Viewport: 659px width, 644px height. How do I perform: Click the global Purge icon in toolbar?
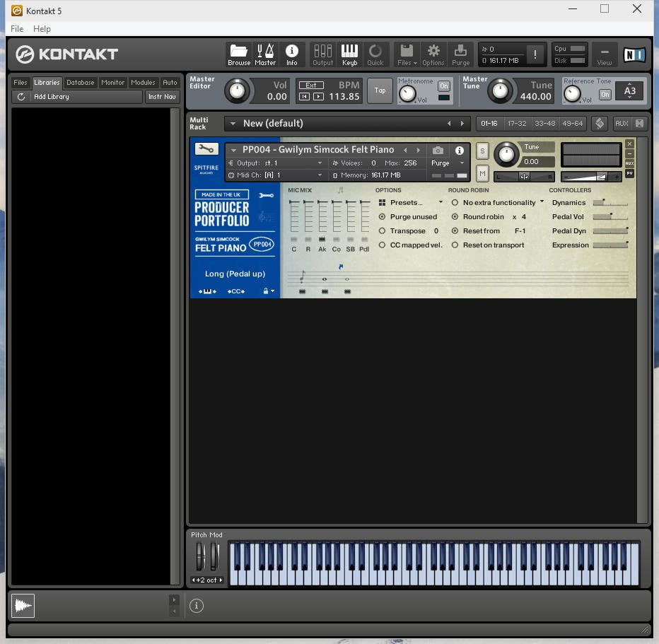[460, 54]
